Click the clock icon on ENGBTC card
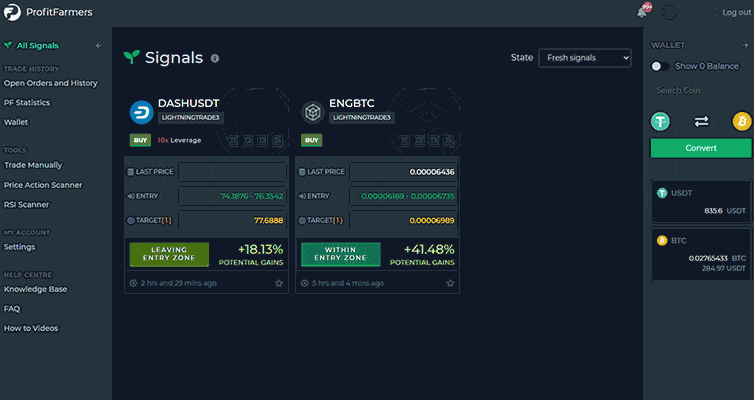 304,283
